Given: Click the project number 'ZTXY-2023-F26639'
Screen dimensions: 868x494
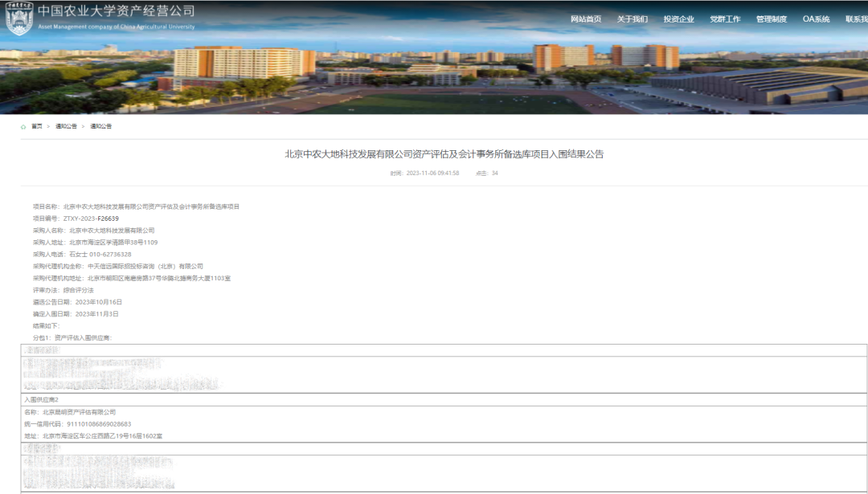Looking at the screenshot, I should coord(91,218).
